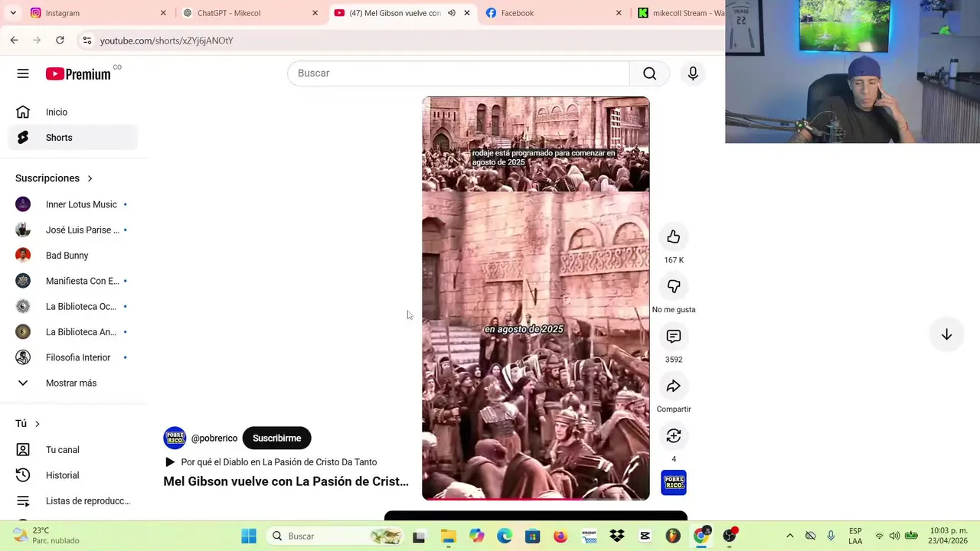Show hidden system tray icons
This screenshot has height=551, width=980.
point(790,536)
